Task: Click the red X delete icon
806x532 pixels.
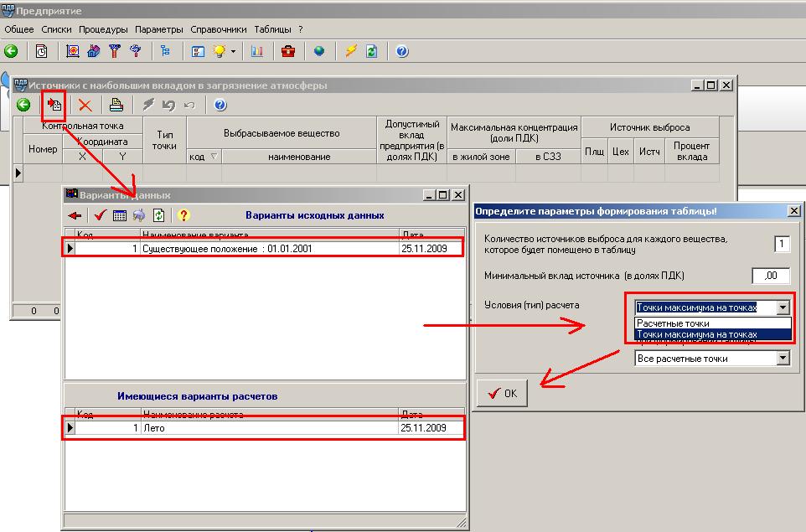Action: 85,105
